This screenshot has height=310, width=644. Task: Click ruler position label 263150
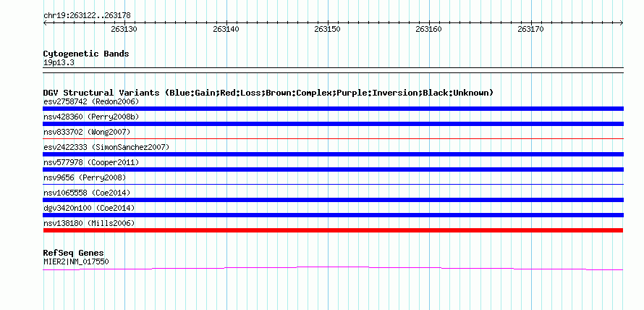coord(327,29)
